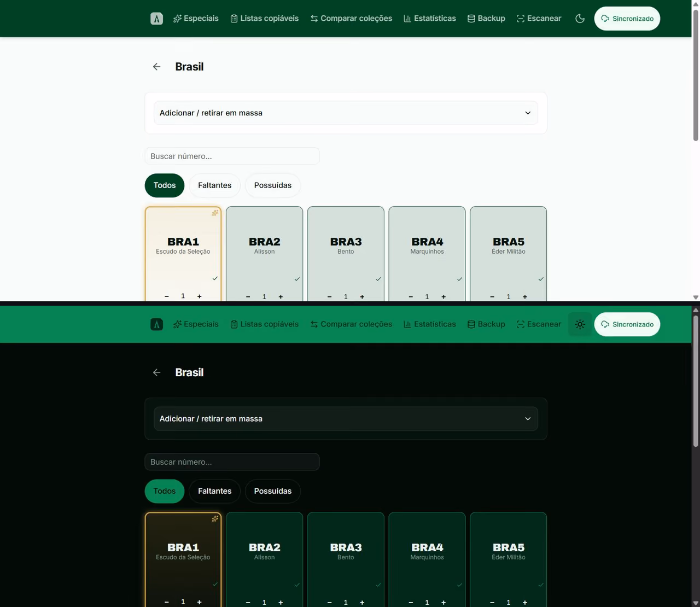Decrease BRA3 Bento count with minus, dark view
The width and height of the screenshot is (700, 607).
(x=330, y=603)
